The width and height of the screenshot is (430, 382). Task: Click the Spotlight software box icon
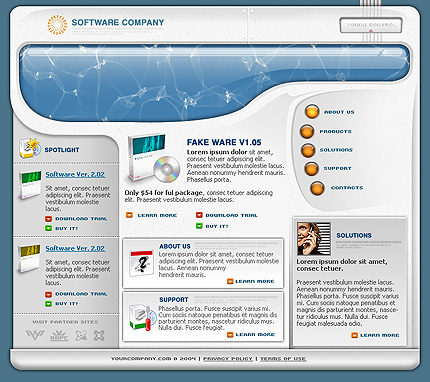point(29,148)
